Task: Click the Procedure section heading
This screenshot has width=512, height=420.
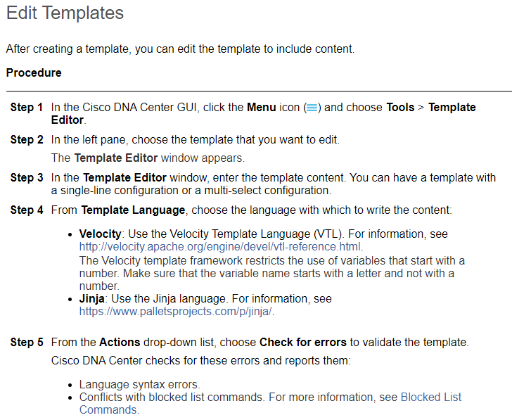Action: coord(34,72)
